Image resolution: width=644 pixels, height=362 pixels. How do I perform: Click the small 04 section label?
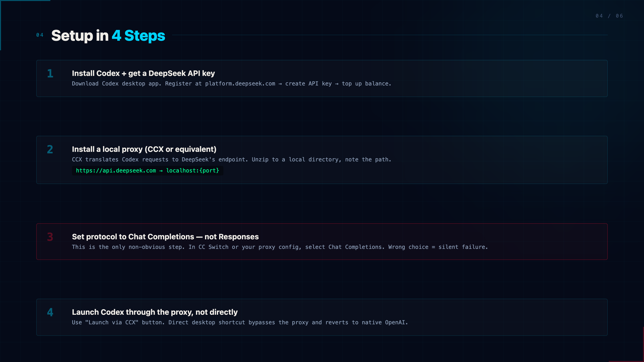[40, 35]
